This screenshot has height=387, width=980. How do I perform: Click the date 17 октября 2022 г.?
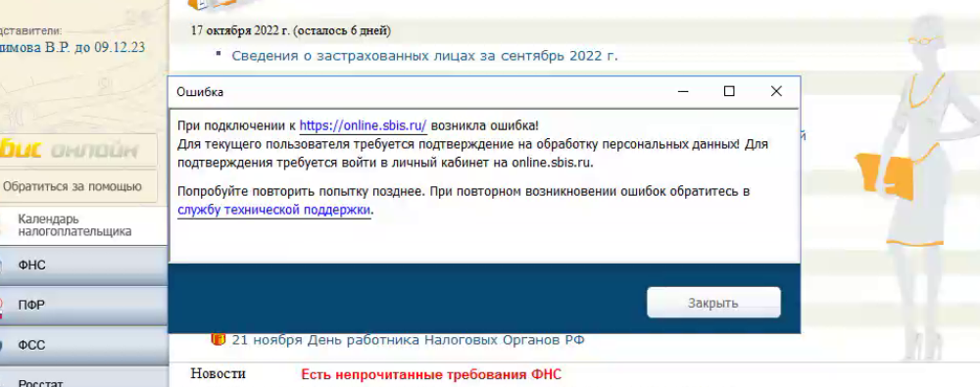coord(241,30)
